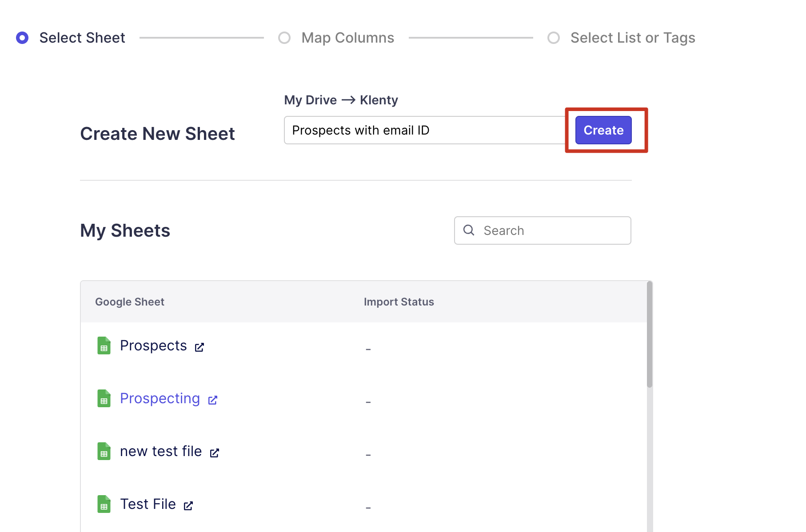Screen dimensions: 806x532
Task: Go to Map Columns step label
Action: tap(347, 38)
